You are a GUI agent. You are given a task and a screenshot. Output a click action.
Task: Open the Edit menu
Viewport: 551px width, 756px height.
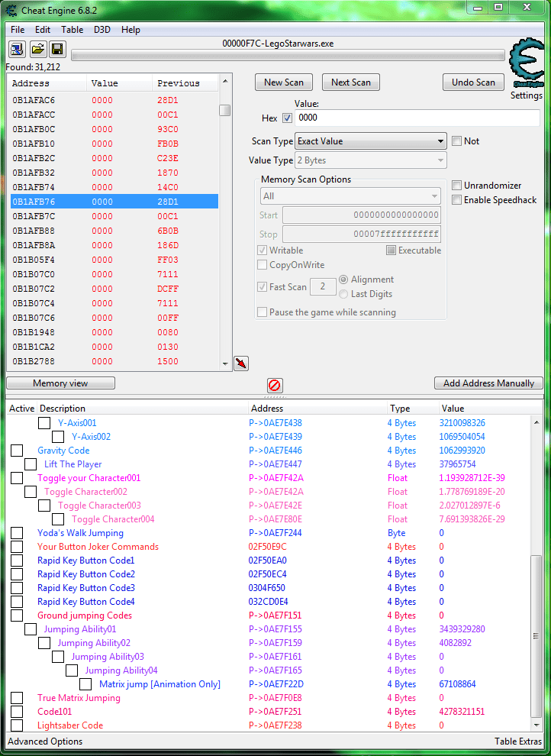pyautogui.click(x=43, y=30)
